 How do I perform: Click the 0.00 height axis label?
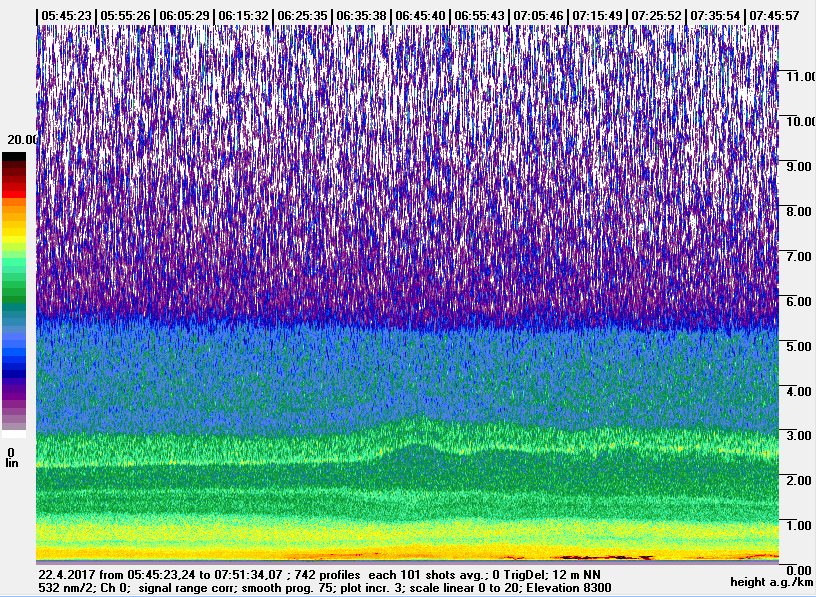coord(800,570)
